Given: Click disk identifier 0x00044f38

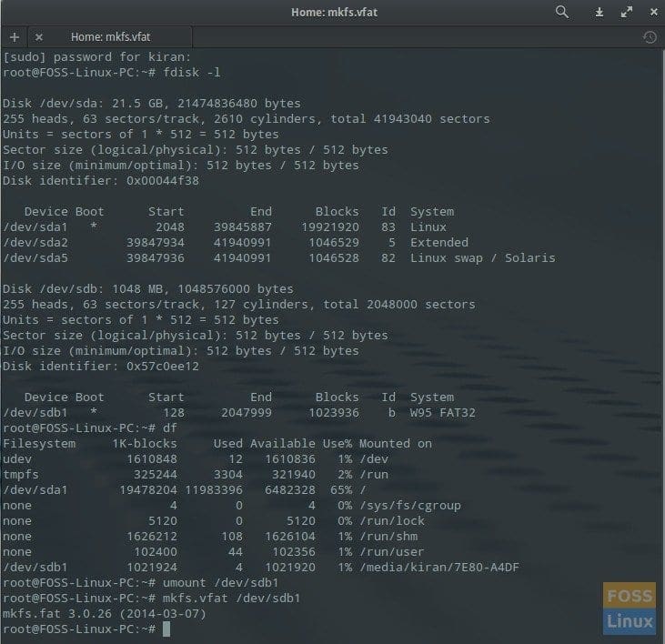Looking at the screenshot, I should coord(163,181).
